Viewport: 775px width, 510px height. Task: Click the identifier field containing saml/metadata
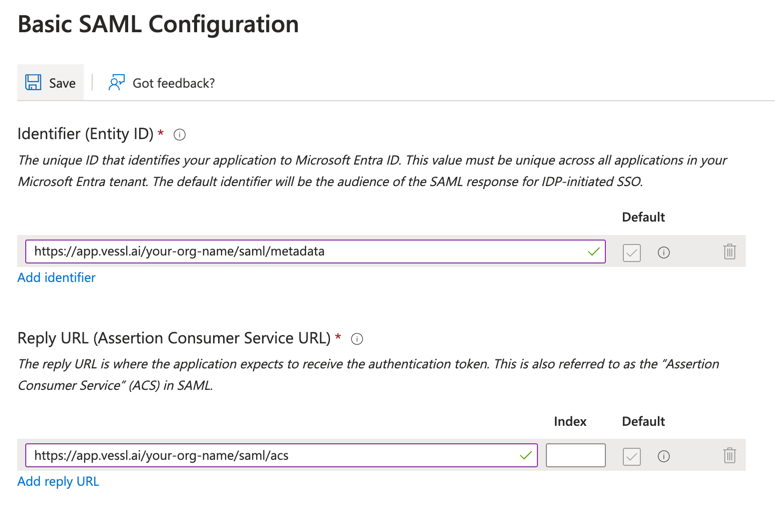coord(300,252)
